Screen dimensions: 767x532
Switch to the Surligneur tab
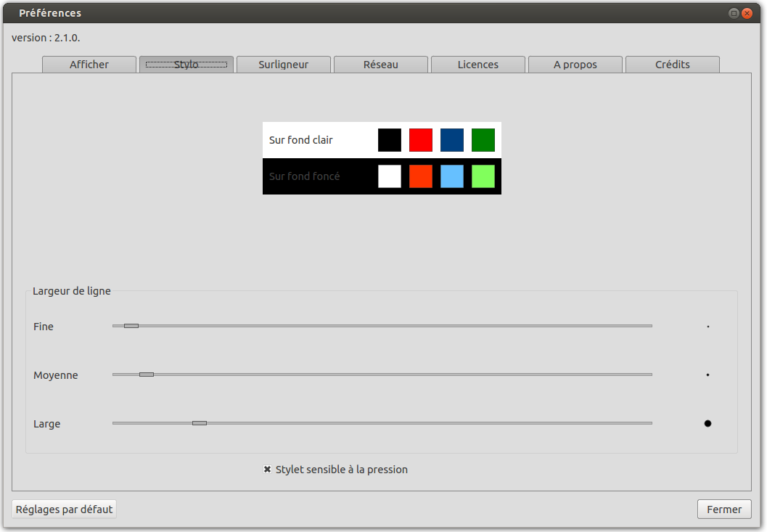pos(283,65)
